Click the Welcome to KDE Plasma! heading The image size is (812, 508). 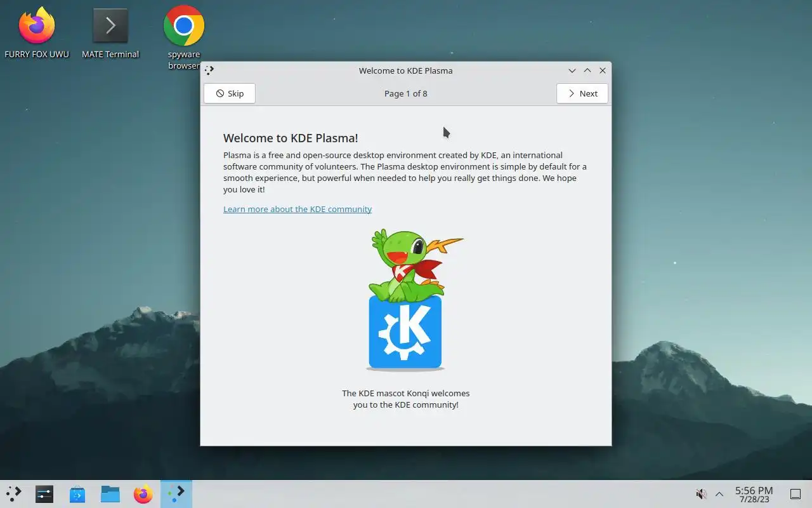291,138
